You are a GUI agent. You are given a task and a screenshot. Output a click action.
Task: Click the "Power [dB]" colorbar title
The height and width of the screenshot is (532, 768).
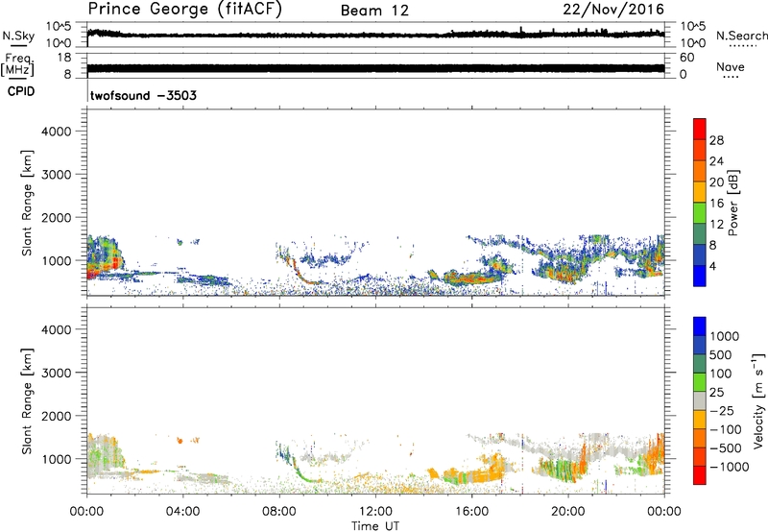point(732,203)
